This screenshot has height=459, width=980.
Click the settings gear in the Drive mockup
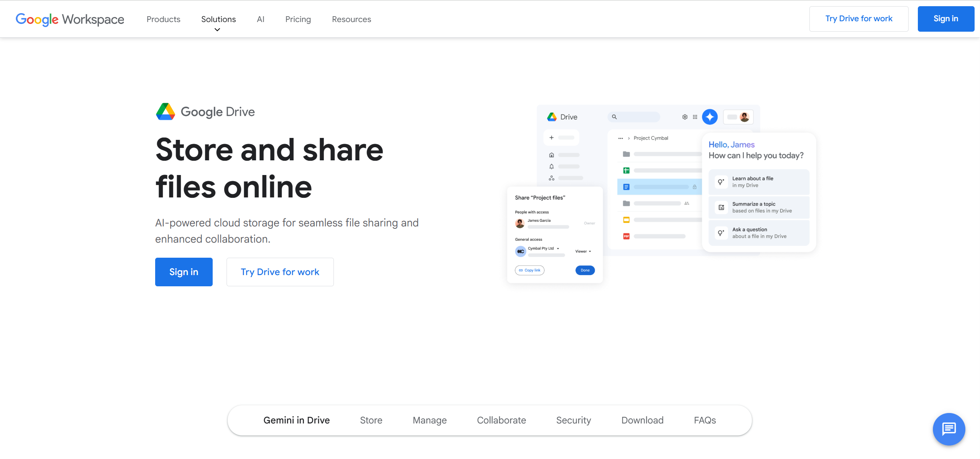(685, 117)
